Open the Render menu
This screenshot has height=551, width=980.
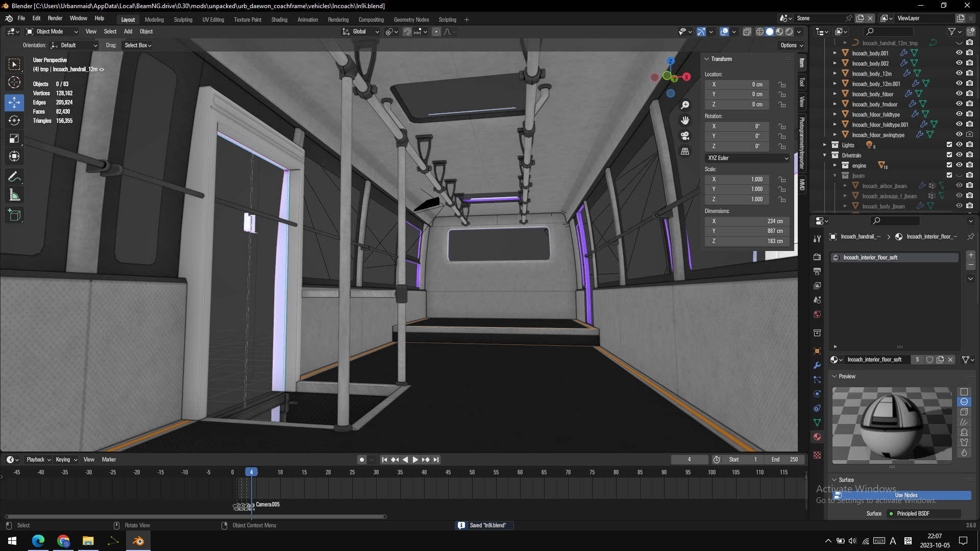55,18
